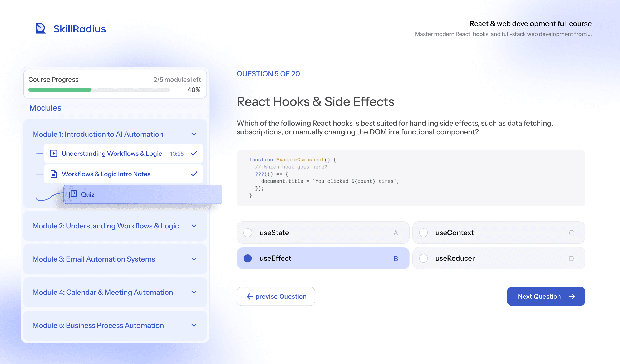620x364 pixels.
Task: Click the code snippet block
Action: pos(411,178)
